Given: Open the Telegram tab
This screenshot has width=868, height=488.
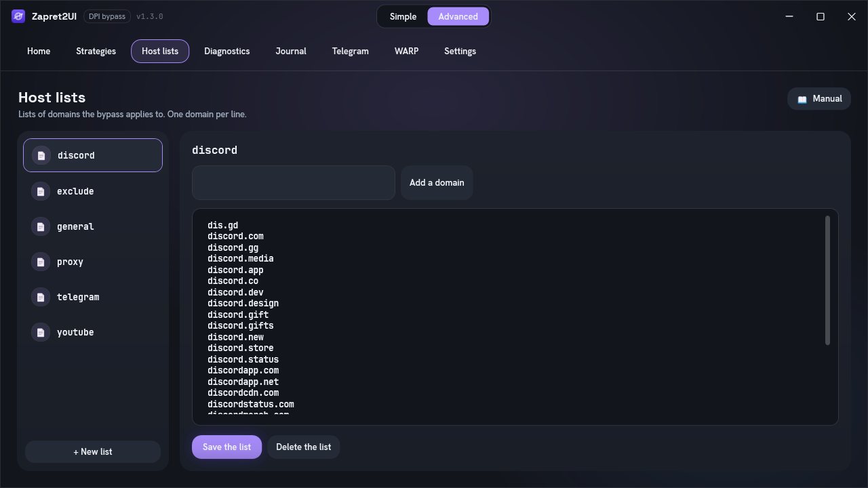Looking at the screenshot, I should tap(350, 51).
